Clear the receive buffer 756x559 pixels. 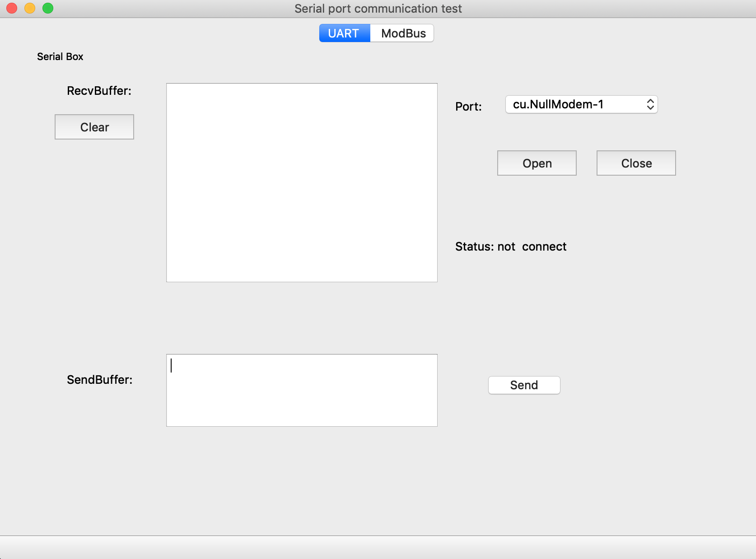[x=94, y=127]
